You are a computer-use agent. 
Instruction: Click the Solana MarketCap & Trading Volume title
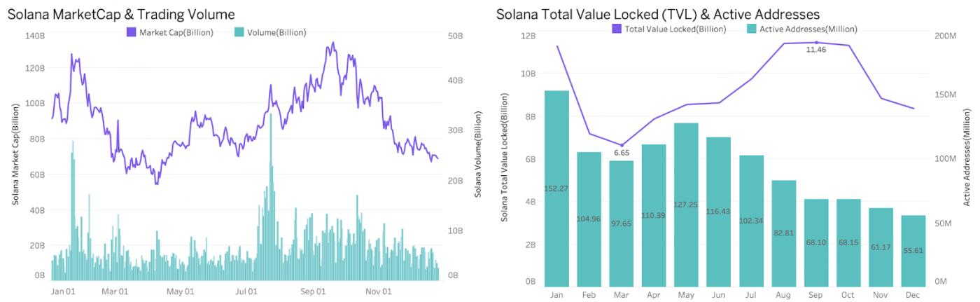tap(121, 14)
